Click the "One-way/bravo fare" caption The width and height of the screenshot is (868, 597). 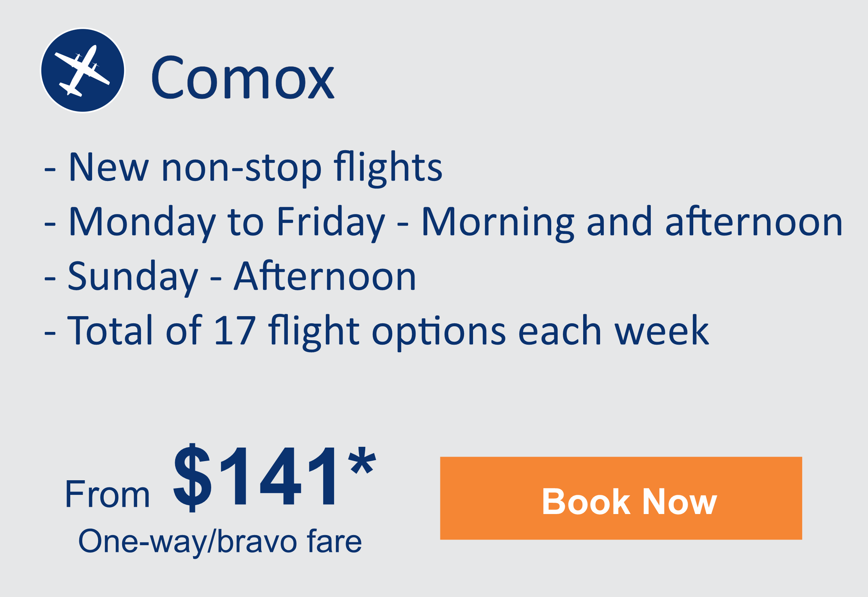pos(220,541)
